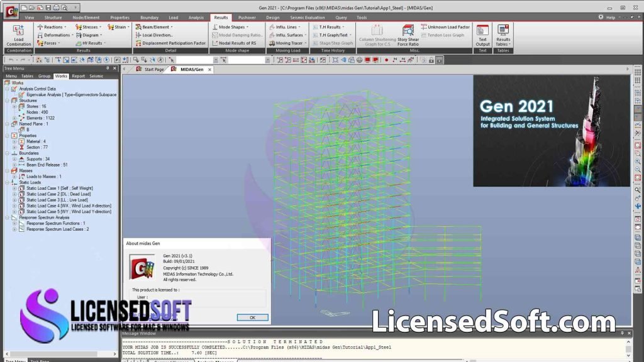Screen dimensions: 644x362
Task: Select the Seismic tab in Tree Menu
Action: [x=96, y=76]
